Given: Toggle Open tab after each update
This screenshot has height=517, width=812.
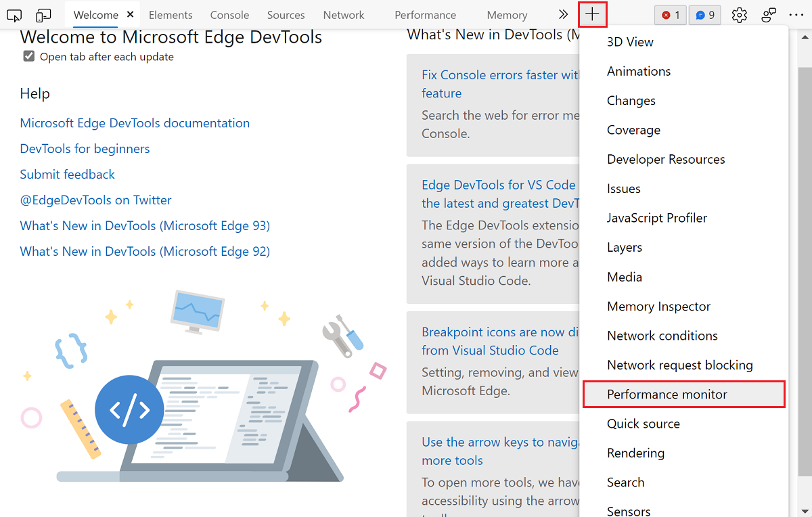Looking at the screenshot, I should 28,57.
